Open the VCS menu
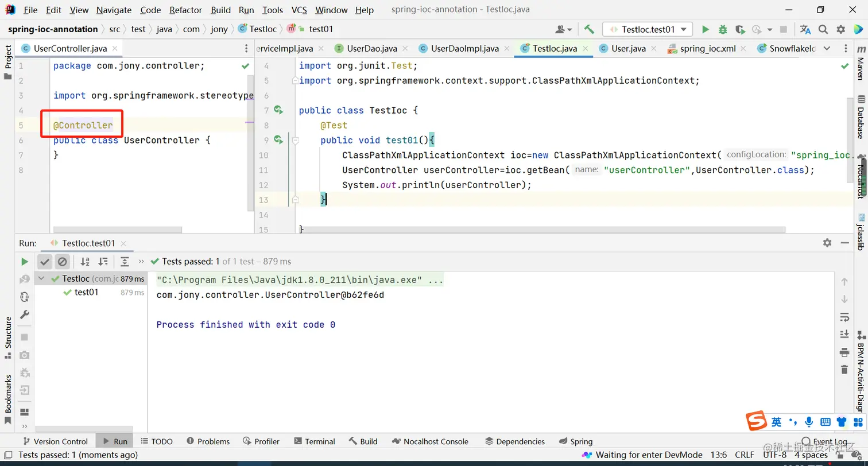868x466 pixels. coord(299,10)
